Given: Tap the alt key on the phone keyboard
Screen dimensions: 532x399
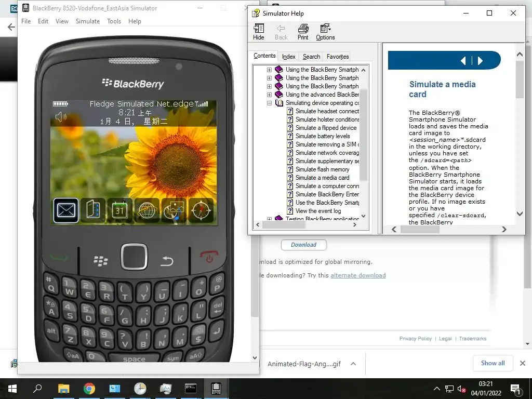Looking at the screenshot, I should pos(51,330).
